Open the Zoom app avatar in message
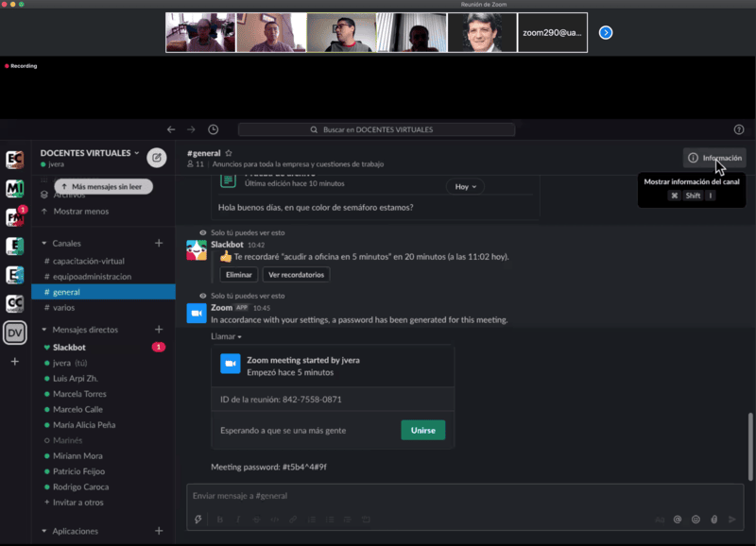756x546 pixels. click(197, 314)
